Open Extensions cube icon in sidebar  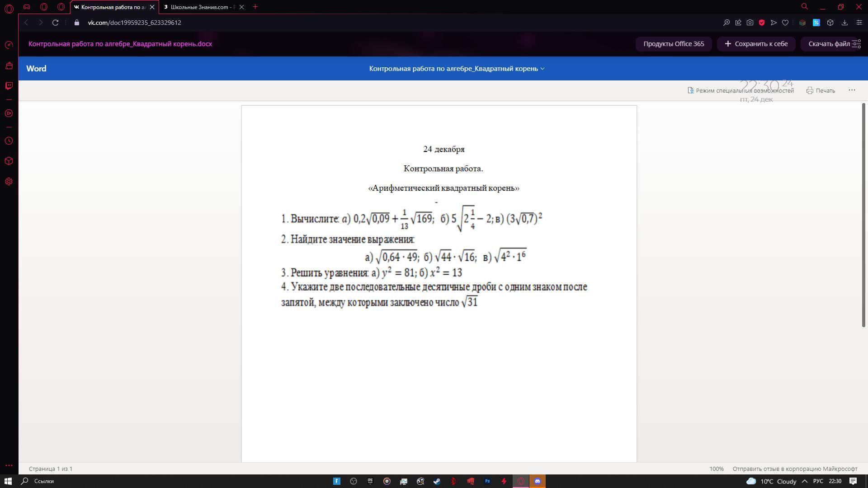coord(9,161)
